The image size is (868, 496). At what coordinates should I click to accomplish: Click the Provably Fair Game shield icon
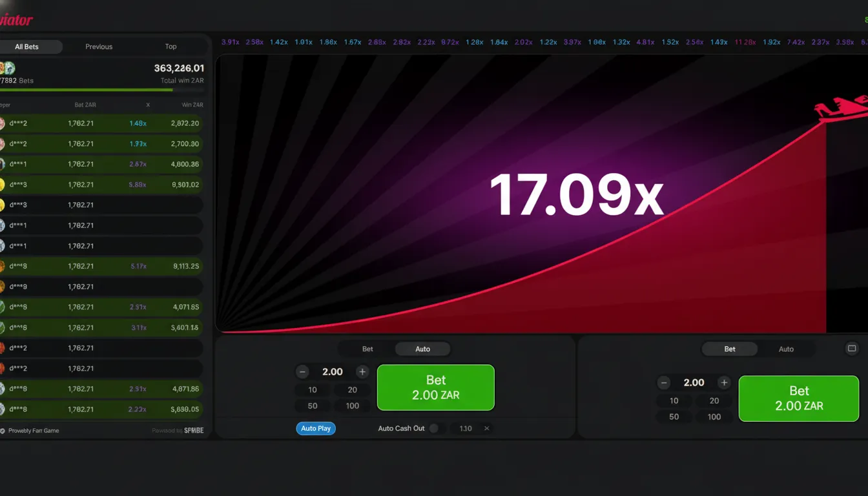pos(3,431)
